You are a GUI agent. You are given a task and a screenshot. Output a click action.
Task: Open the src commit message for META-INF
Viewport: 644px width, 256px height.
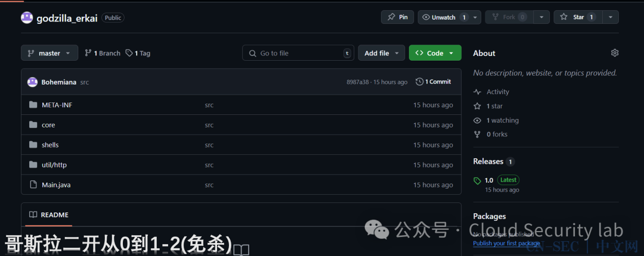point(209,105)
